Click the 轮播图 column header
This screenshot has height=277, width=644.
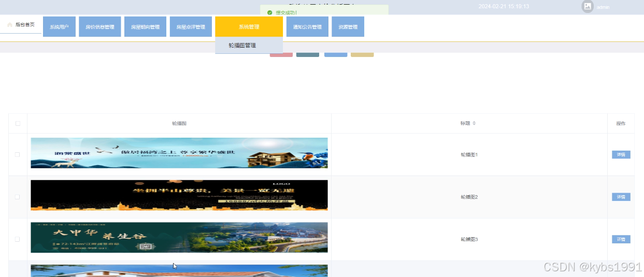pyautogui.click(x=179, y=123)
